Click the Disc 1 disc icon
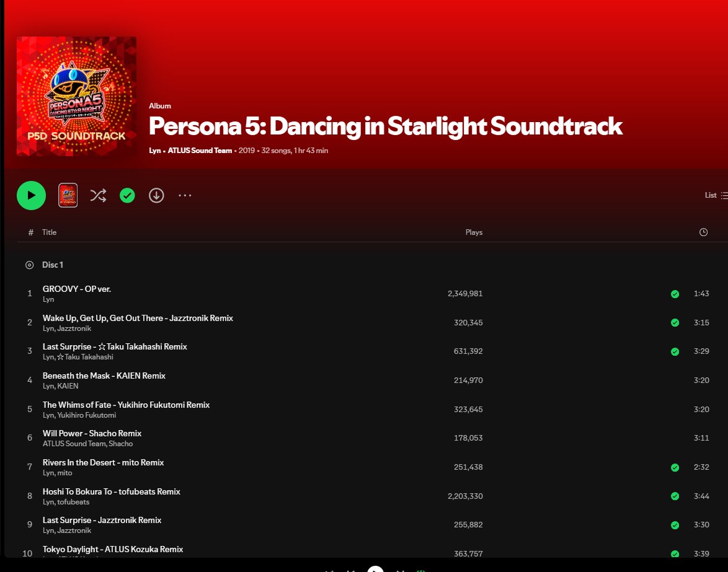This screenshot has width=728, height=572. pyautogui.click(x=29, y=265)
